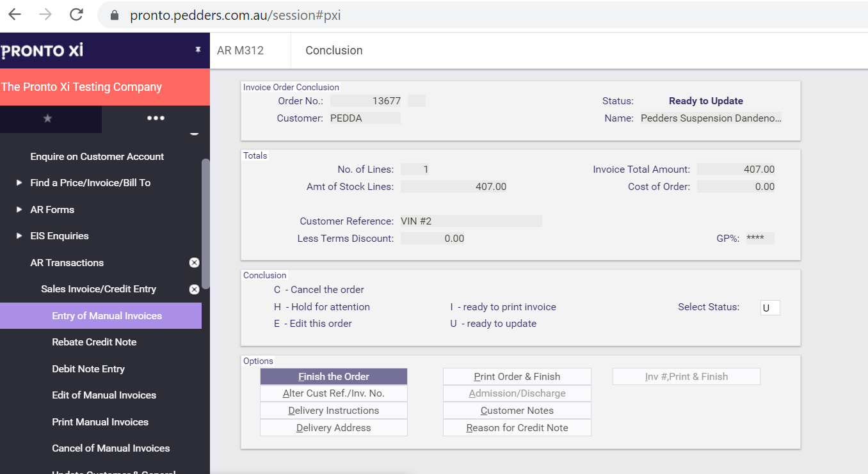Open Customer Notes
The height and width of the screenshot is (474, 868).
[x=517, y=411]
